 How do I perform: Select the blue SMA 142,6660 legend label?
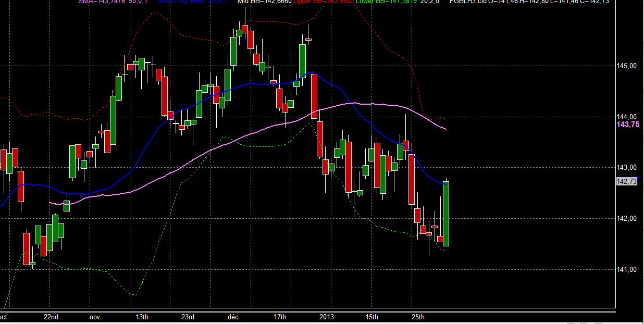point(193,2)
